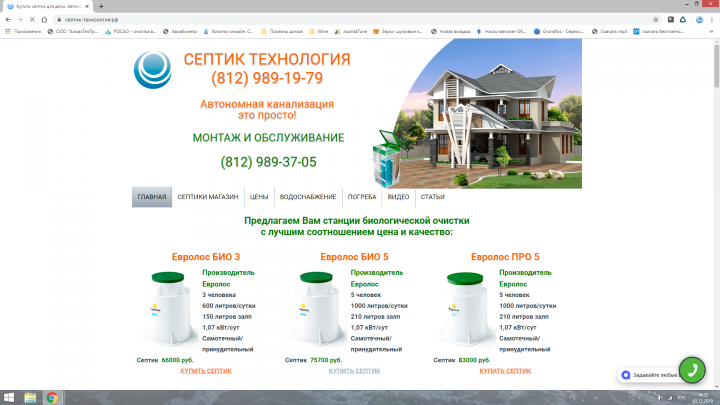Viewport: 720px width, 405px height.
Task: Open the Windows Start menu
Action: 9,398
